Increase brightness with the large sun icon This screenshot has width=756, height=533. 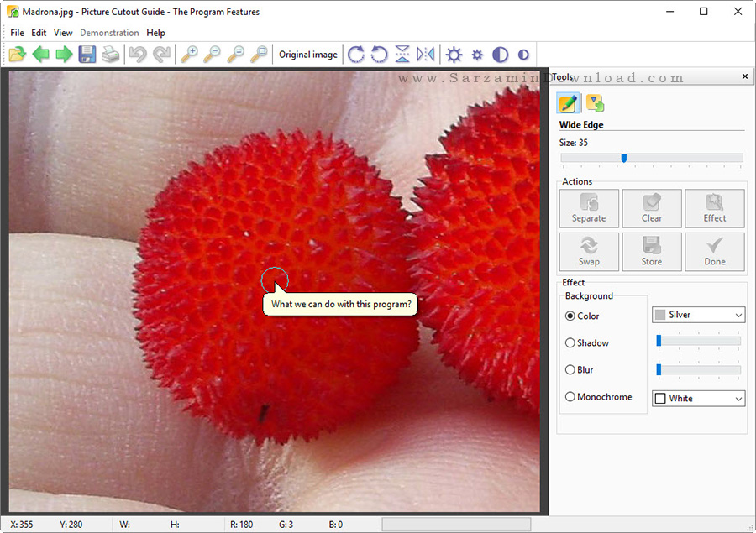454,55
